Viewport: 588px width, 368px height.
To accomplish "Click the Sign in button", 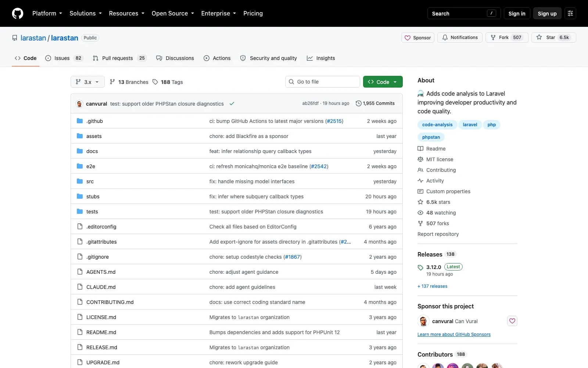I will point(517,13).
